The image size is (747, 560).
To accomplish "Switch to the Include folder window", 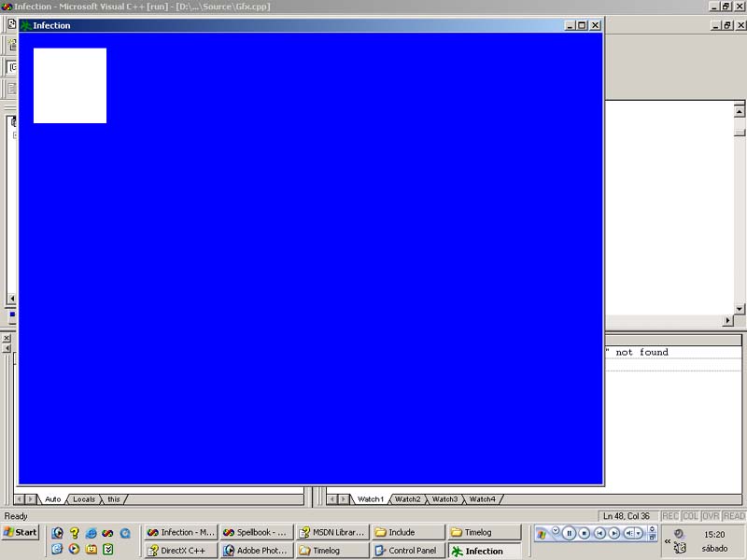I will pos(408,532).
